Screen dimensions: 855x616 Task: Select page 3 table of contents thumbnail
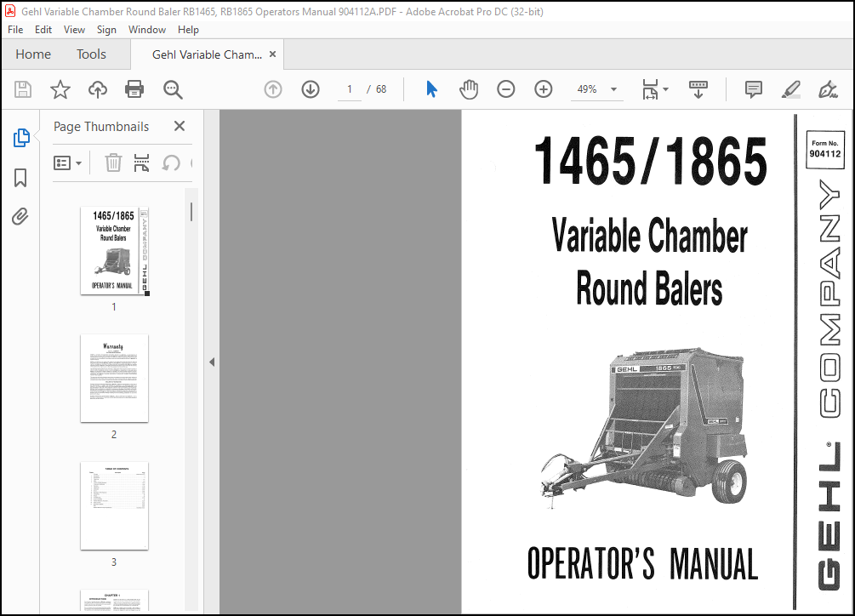114,506
